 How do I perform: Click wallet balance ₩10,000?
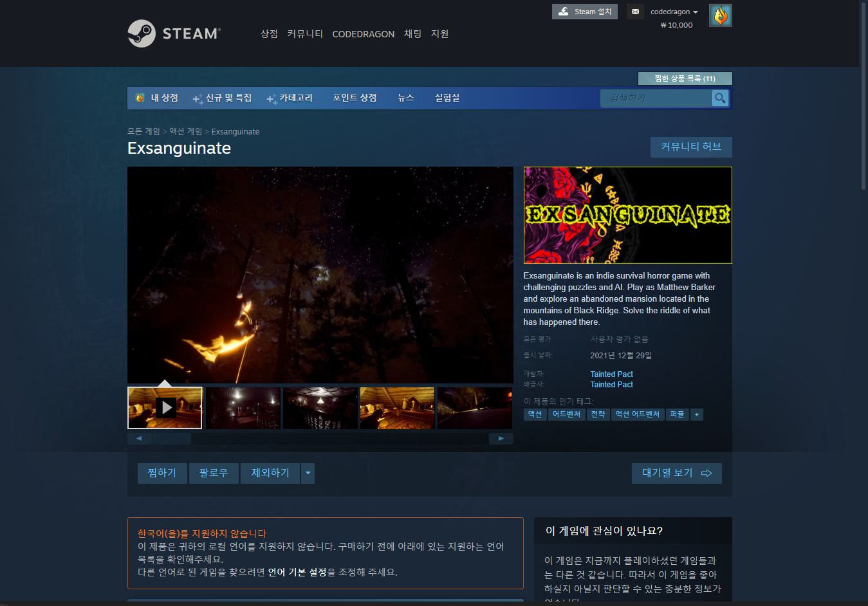676,25
